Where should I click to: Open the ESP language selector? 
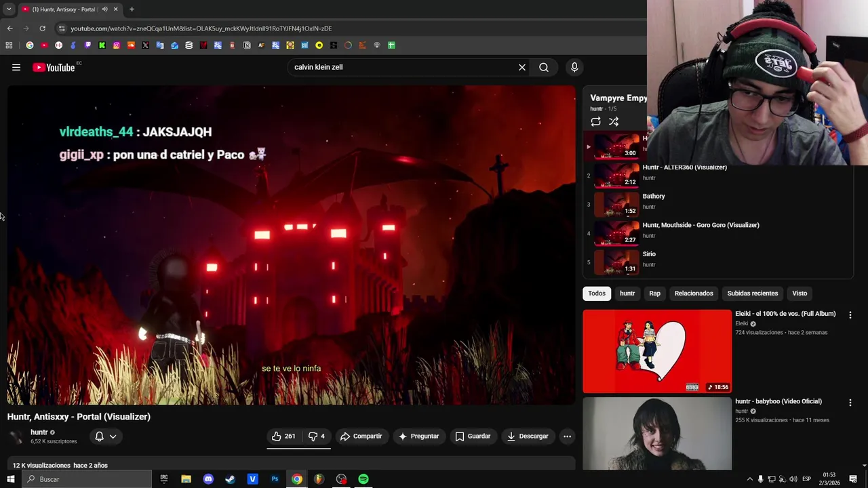click(x=807, y=479)
